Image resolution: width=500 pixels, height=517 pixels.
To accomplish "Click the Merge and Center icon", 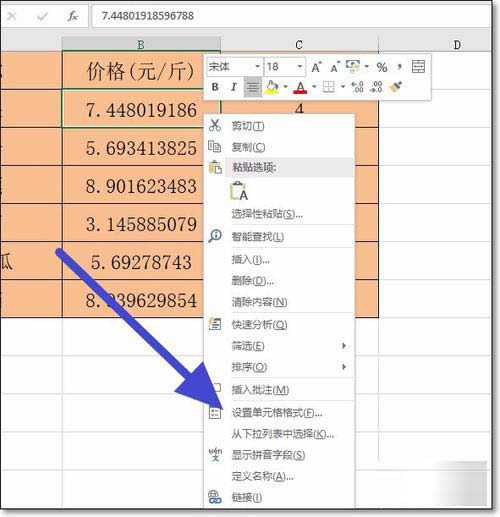I will [x=418, y=67].
